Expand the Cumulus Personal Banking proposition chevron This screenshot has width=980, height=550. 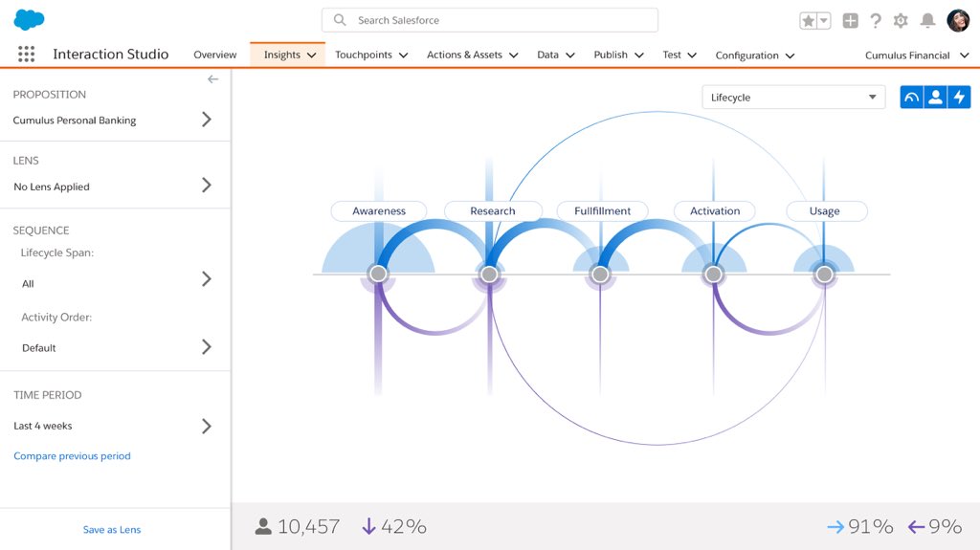tap(207, 120)
